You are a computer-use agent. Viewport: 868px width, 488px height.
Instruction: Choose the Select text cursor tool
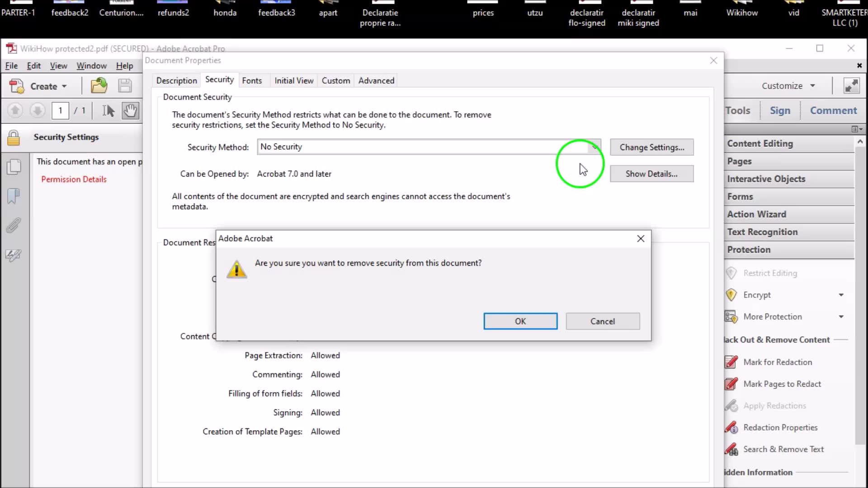pos(108,111)
